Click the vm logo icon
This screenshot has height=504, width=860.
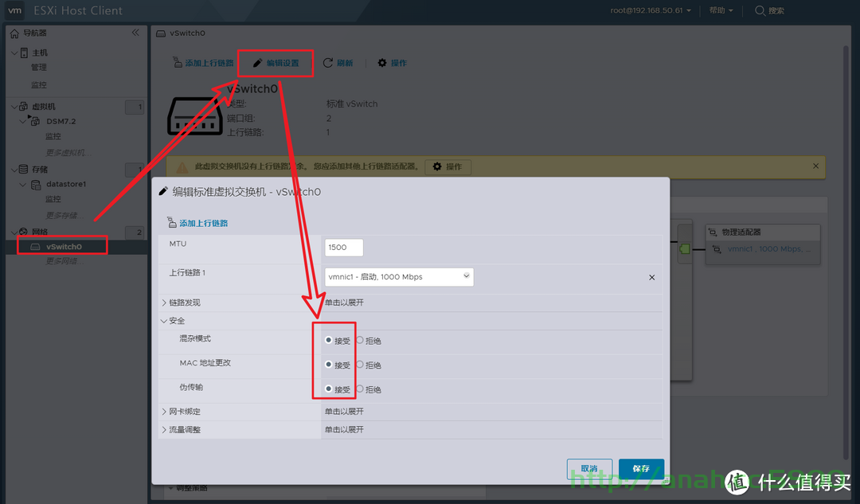15,10
